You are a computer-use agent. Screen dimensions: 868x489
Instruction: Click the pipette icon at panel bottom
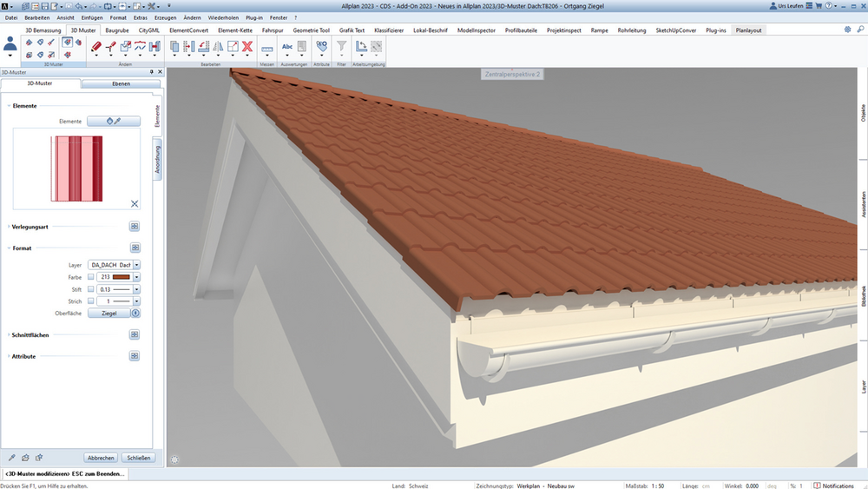[11, 458]
